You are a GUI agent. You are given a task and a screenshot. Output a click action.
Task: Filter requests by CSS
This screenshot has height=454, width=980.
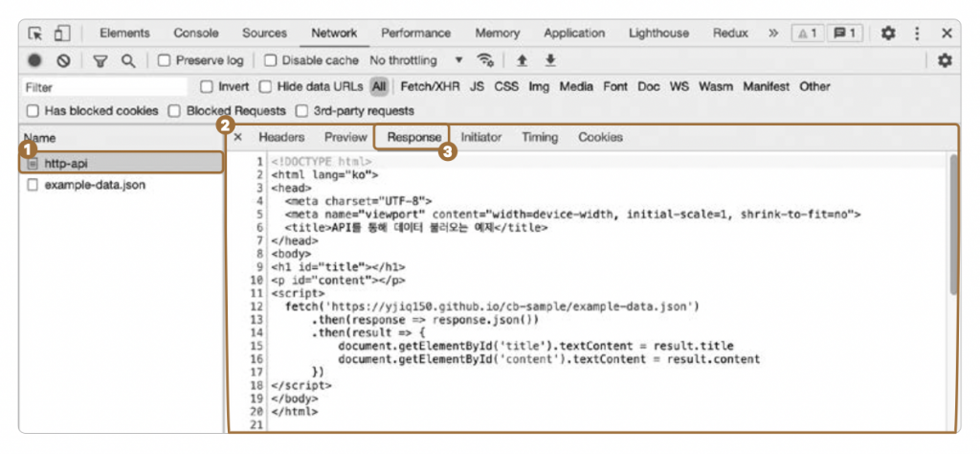tap(506, 87)
